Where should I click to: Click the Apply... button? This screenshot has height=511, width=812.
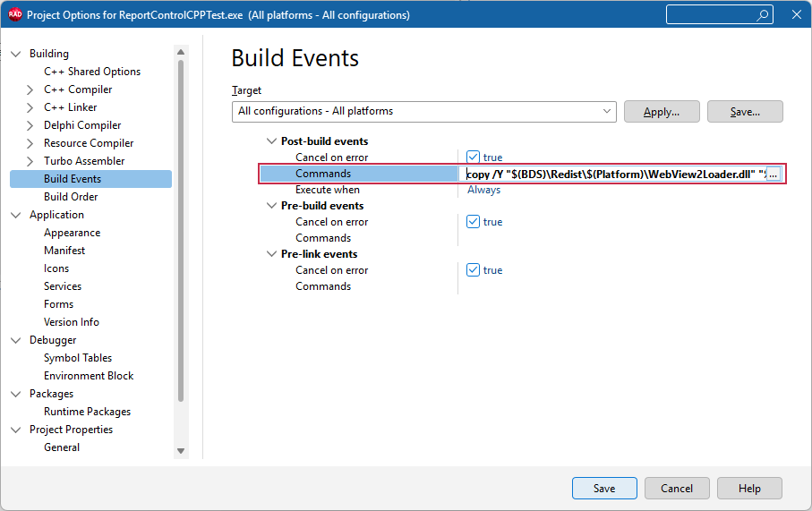(662, 112)
